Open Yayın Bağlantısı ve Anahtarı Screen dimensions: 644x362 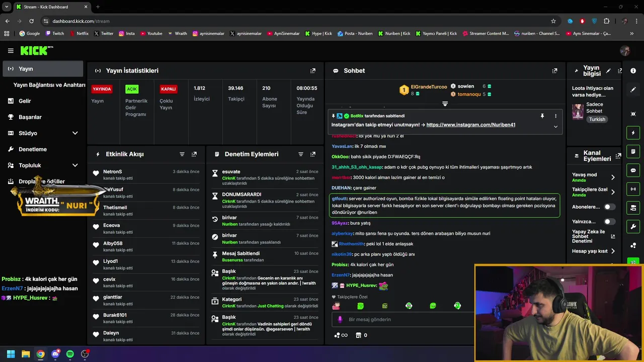pos(49,85)
